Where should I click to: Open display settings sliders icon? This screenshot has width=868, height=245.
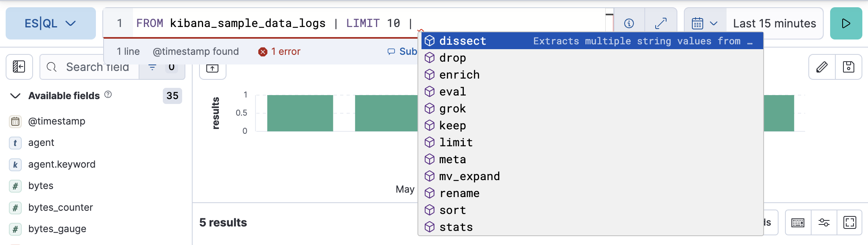pos(824,222)
